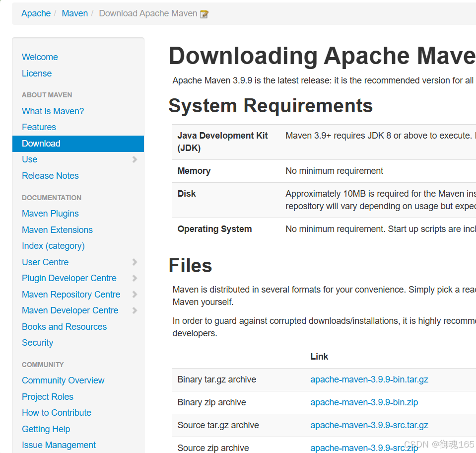Open the Maven breadcrumb link

coord(74,13)
